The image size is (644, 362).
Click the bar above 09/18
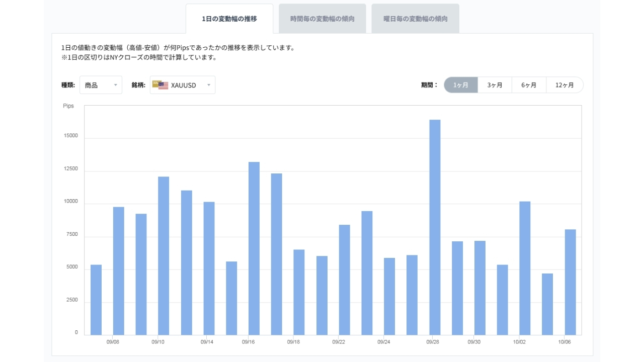point(299,292)
